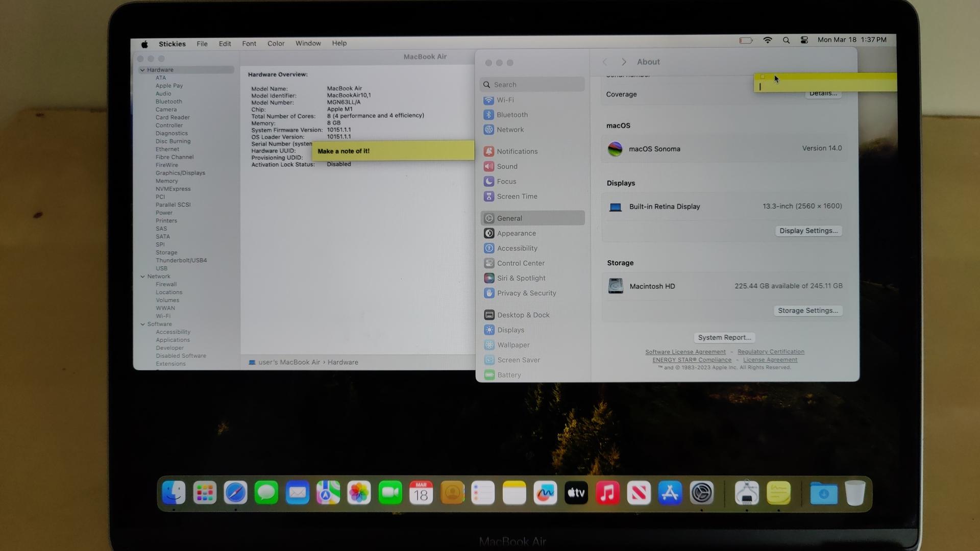Image resolution: width=980 pixels, height=551 pixels.
Task: Click Wi-Fi status icon in menu bar
Action: (x=767, y=40)
